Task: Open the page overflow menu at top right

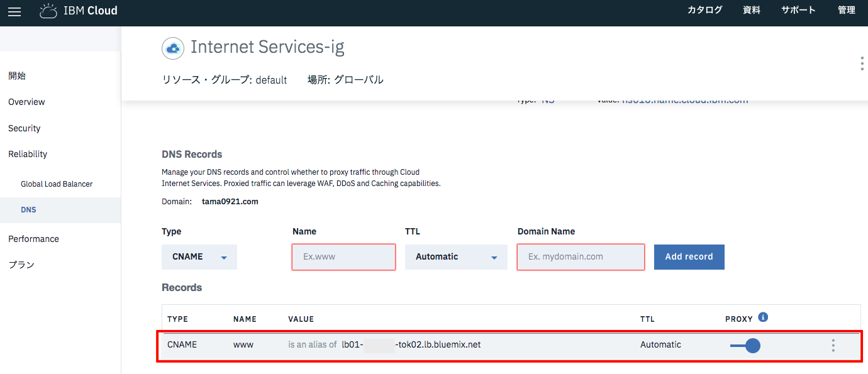Action: (x=861, y=63)
